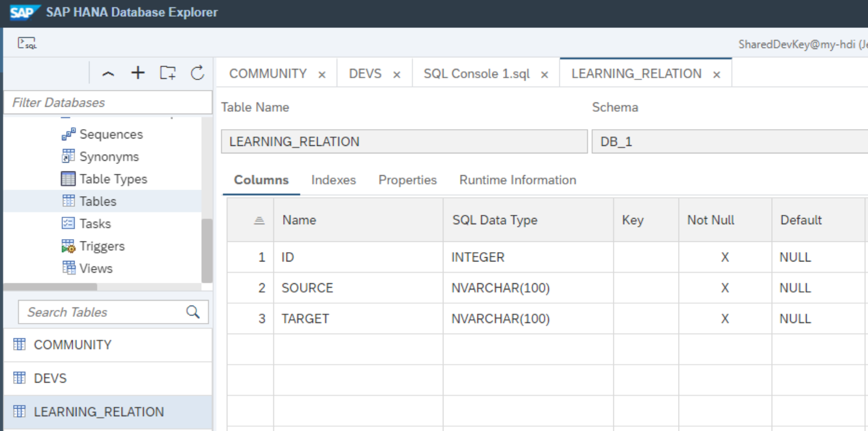Select Synonyms in catalog tree
The width and height of the screenshot is (868, 431).
tap(109, 157)
